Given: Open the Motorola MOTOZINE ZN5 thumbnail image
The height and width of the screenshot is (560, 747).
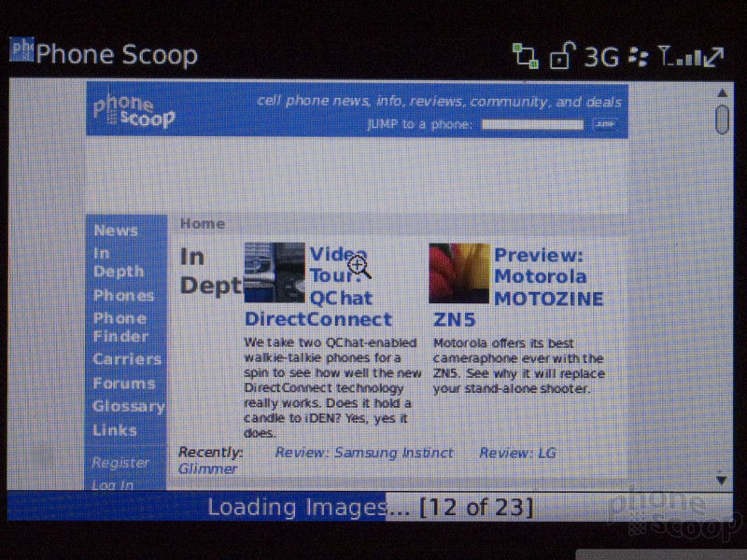Looking at the screenshot, I should click(x=459, y=273).
